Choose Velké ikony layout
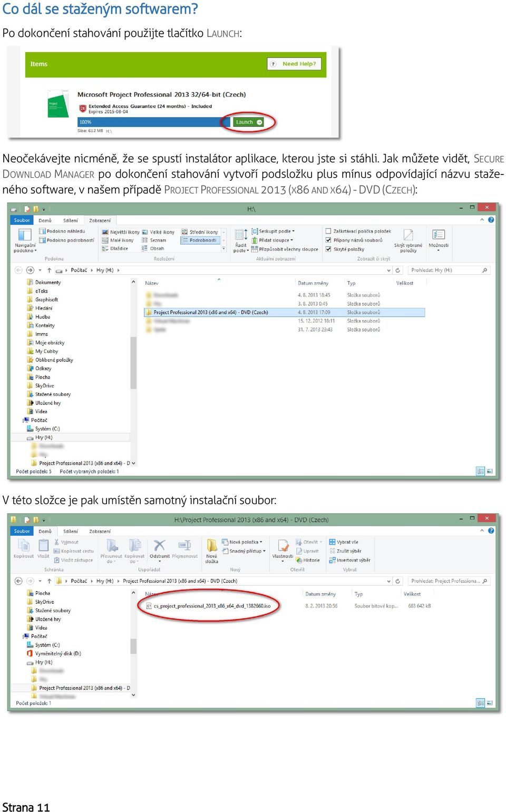506x812 pixels. [158, 232]
